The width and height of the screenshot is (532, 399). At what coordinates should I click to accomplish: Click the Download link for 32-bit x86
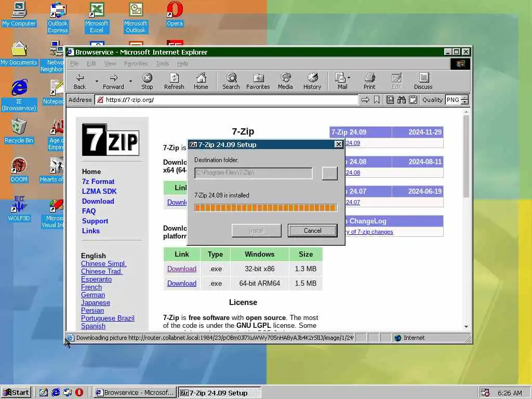click(x=181, y=269)
